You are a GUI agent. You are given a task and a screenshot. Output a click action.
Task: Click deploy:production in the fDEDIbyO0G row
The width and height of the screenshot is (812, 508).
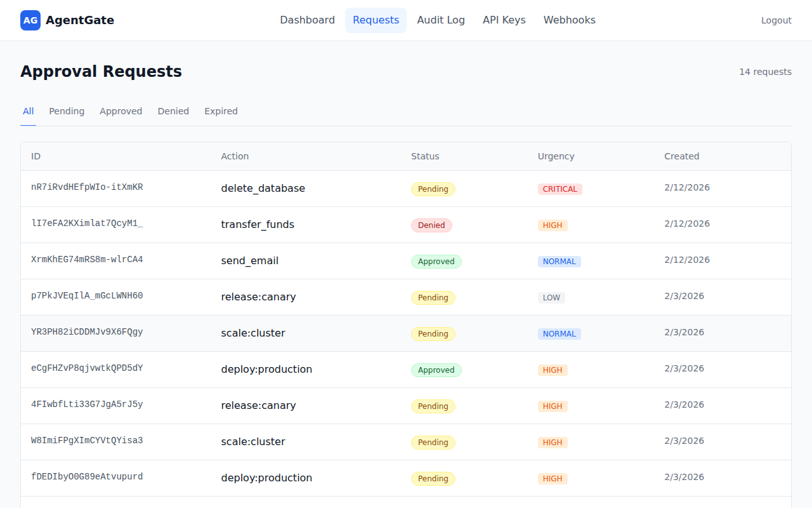coord(266,478)
